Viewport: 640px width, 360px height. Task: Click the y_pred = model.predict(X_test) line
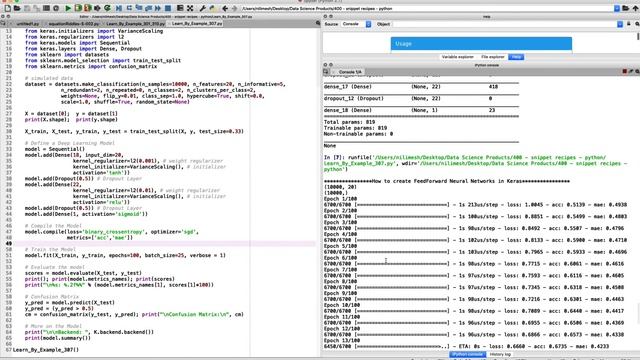[x=69, y=303]
